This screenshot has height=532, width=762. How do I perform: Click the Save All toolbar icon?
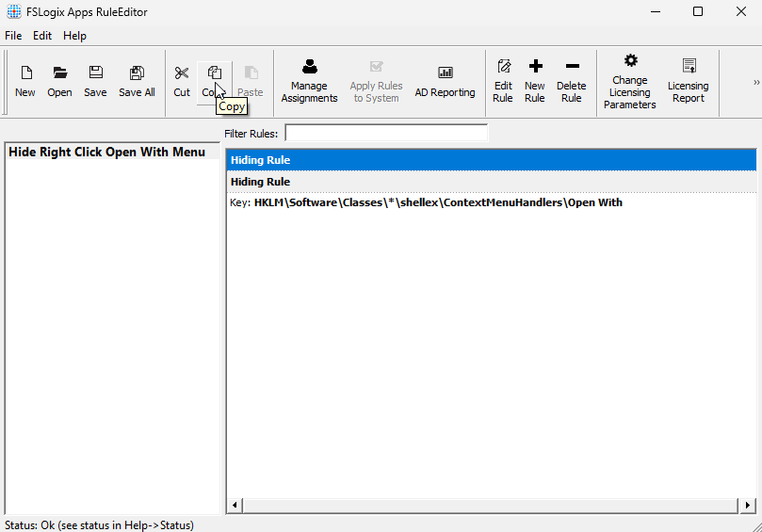(x=137, y=81)
